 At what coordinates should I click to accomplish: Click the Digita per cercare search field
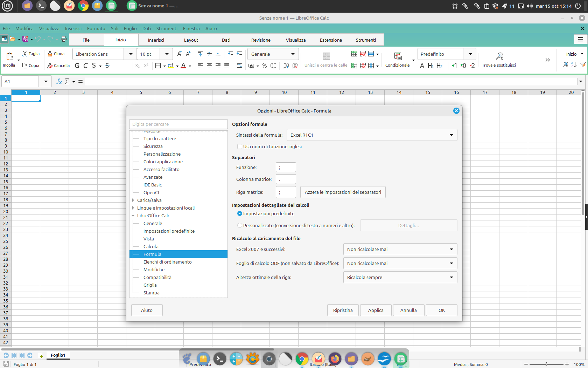click(x=178, y=124)
